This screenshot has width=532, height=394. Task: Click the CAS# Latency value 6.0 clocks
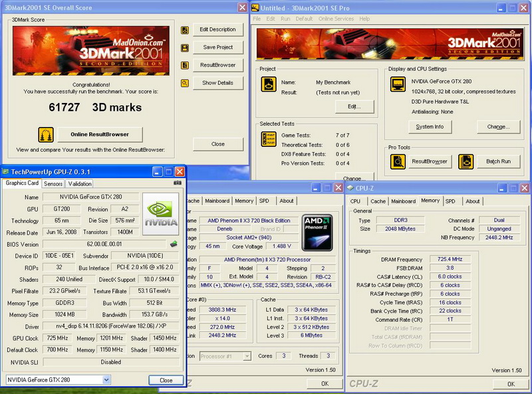(x=450, y=276)
